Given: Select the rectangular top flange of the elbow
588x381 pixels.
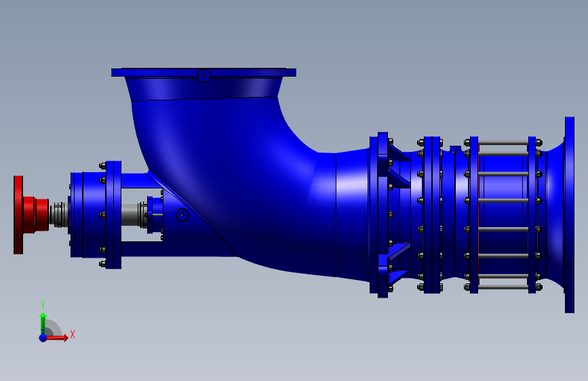Looking at the screenshot, I should [203, 73].
